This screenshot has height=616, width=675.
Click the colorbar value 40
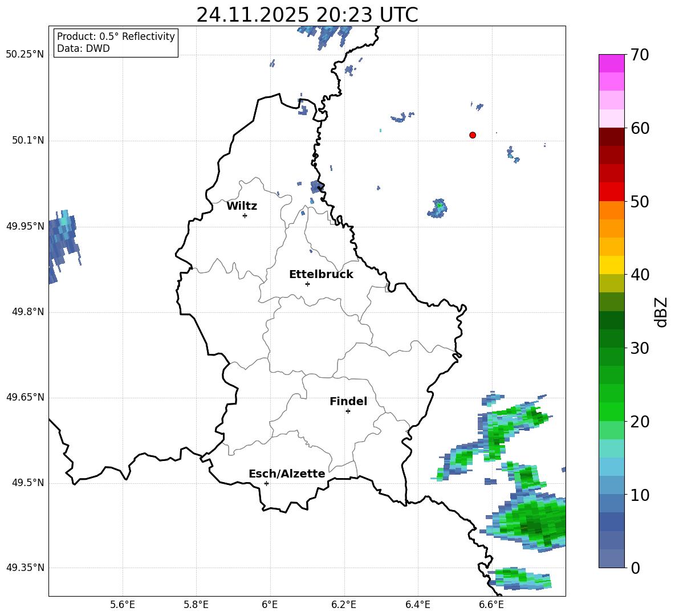640,275
